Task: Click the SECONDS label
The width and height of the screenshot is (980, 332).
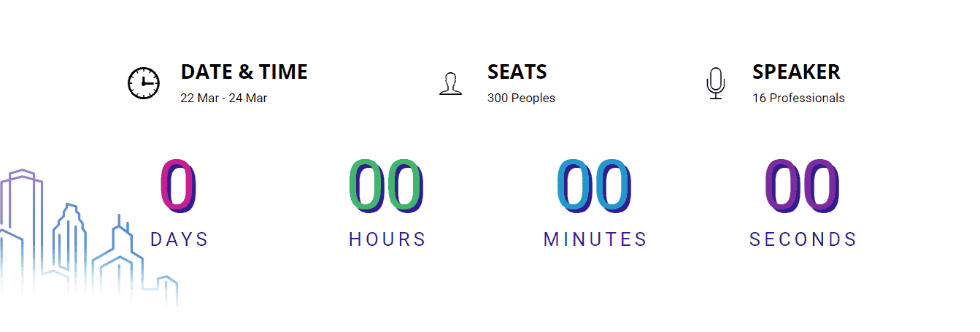Action: [x=803, y=239]
